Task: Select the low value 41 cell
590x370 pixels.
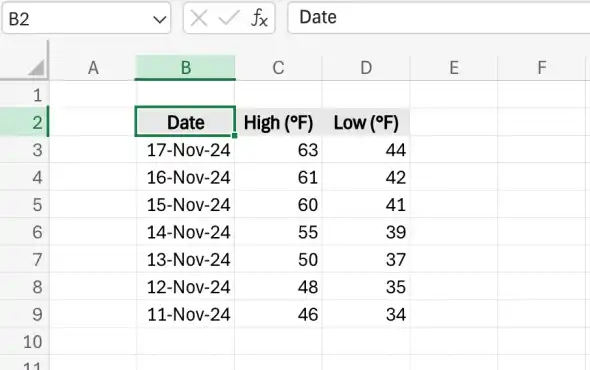Action: (366, 205)
